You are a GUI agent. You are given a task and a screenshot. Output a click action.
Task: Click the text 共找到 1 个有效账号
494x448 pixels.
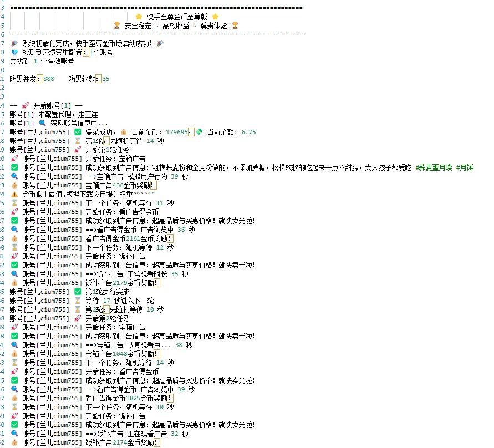[x=42, y=61]
